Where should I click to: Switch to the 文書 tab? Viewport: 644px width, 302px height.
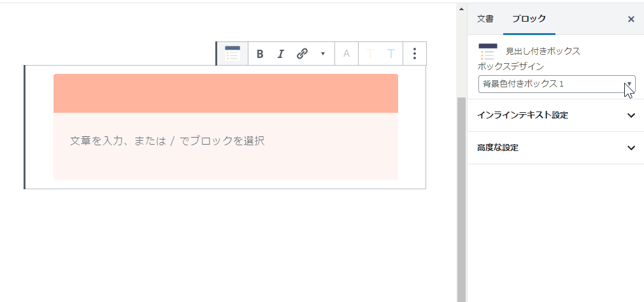point(485,18)
